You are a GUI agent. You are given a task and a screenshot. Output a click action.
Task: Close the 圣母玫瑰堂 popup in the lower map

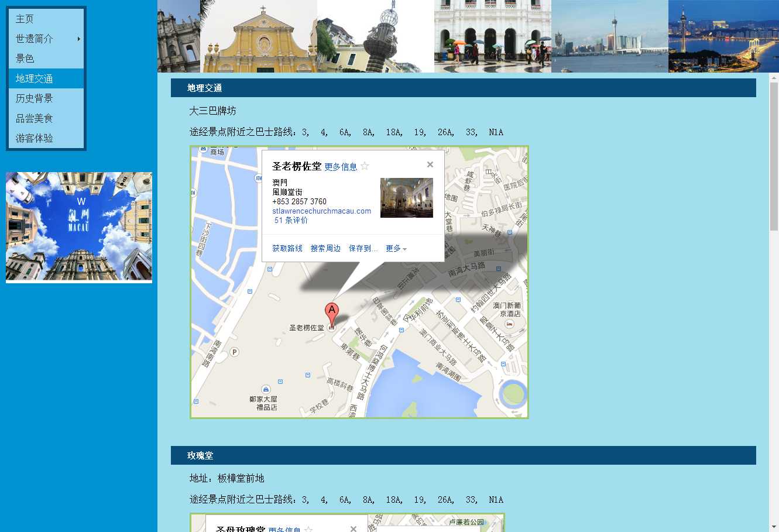click(x=354, y=528)
